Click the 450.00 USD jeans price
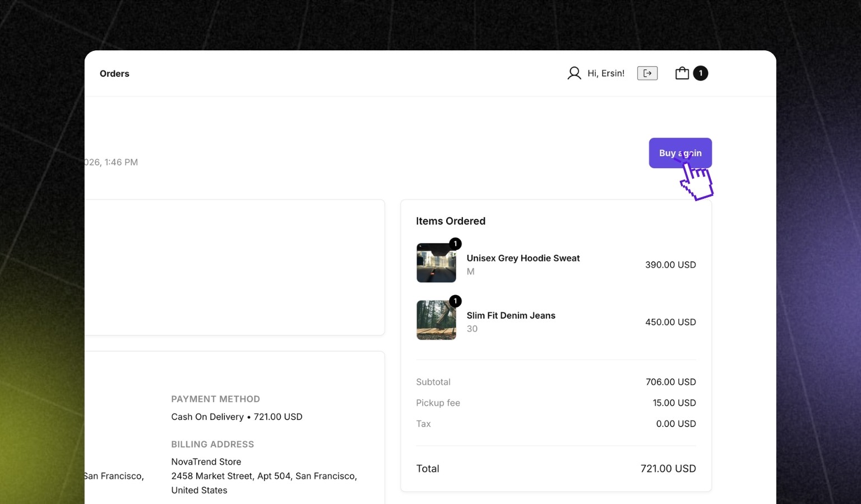Image resolution: width=861 pixels, height=504 pixels. tap(670, 322)
